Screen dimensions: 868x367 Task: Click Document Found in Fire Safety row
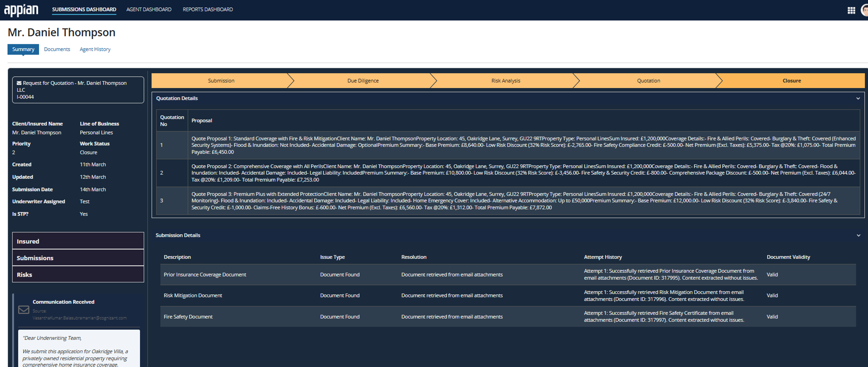[x=340, y=317]
